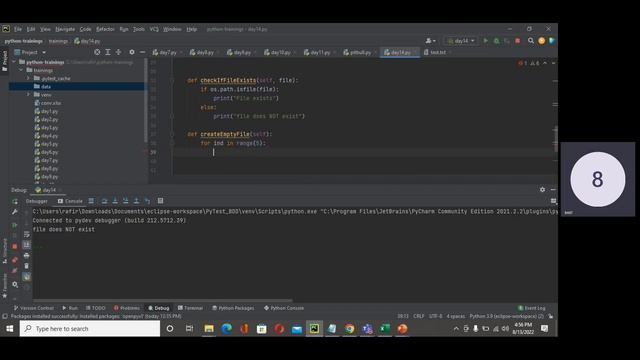Open the File menu
Viewport: 640px width, 360px height.
[x=18, y=29]
